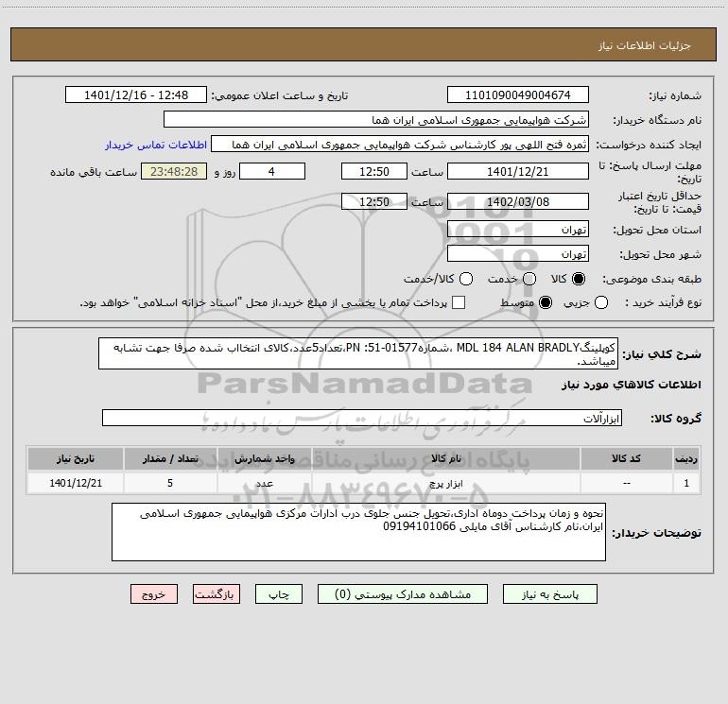Click the 'شماره نیاز' number field
The image size is (728, 704).
tap(517, 95)
